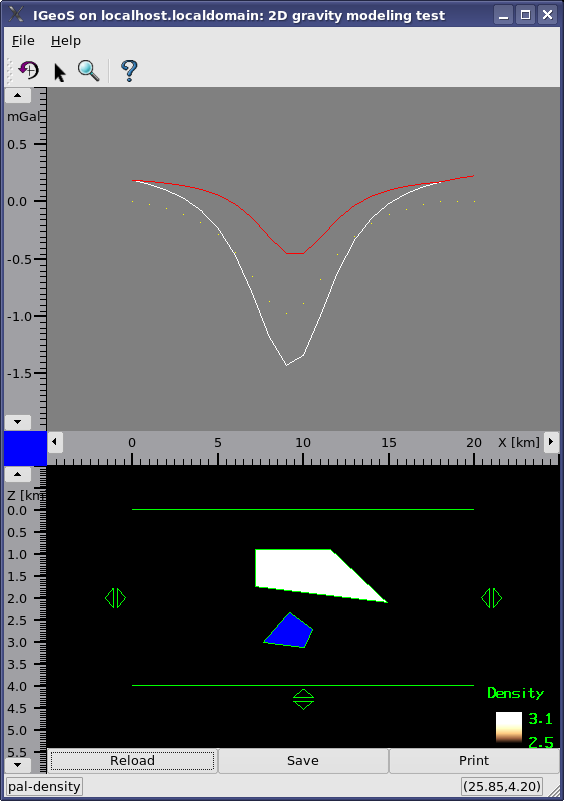Open the Help menu
The width and height of the screenshot is (564, 801).
point(66,41)
